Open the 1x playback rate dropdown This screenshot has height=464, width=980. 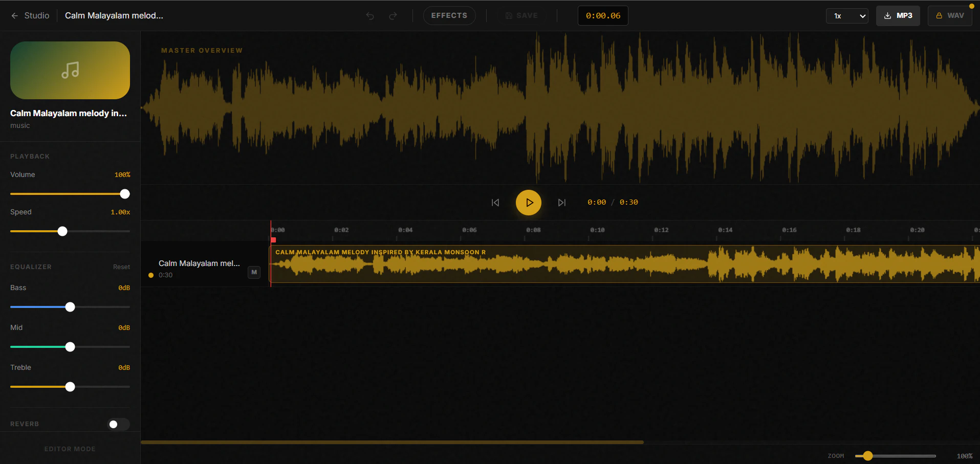tap(847, 16)
